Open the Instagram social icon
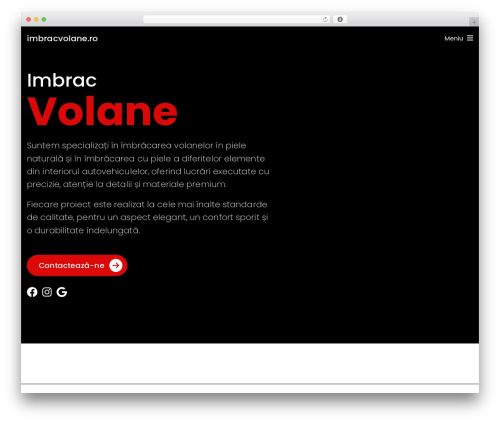This screenshot has height=423, width=500. click(x=47, y=292)
